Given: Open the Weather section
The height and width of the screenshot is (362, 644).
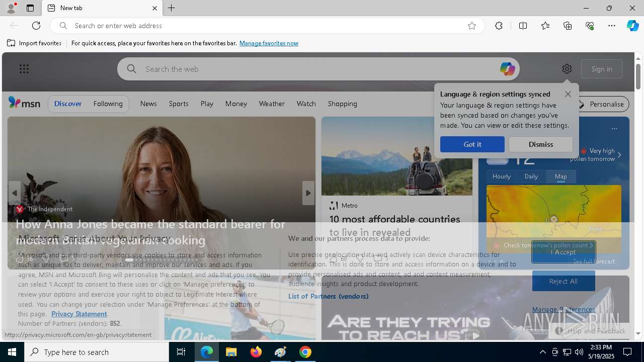Looking at the screenshot, I should pos(272,104).
